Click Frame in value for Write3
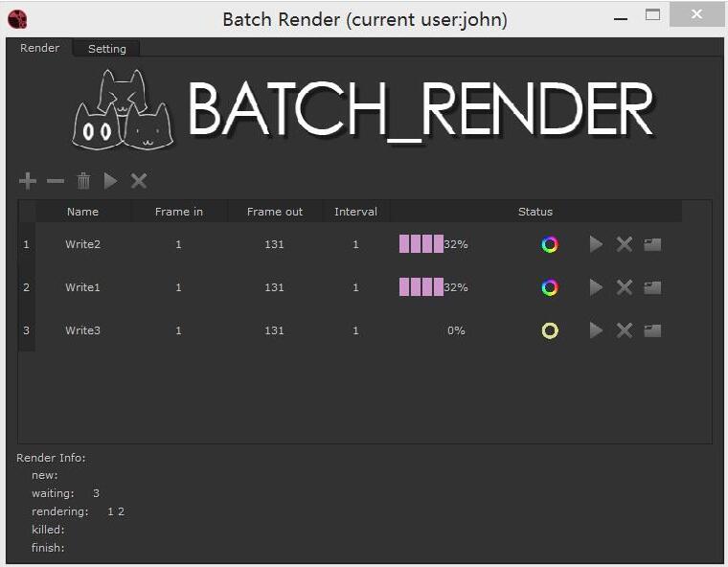Screen dimensions: 728x567 pos(179,330)
